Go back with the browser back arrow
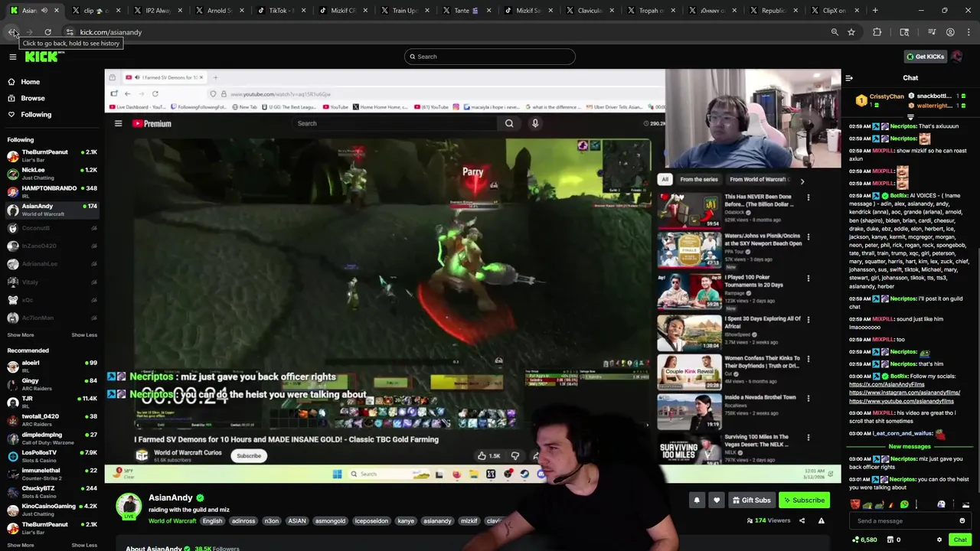This screenshot has width=980, height=551. [x=12, y=32]
